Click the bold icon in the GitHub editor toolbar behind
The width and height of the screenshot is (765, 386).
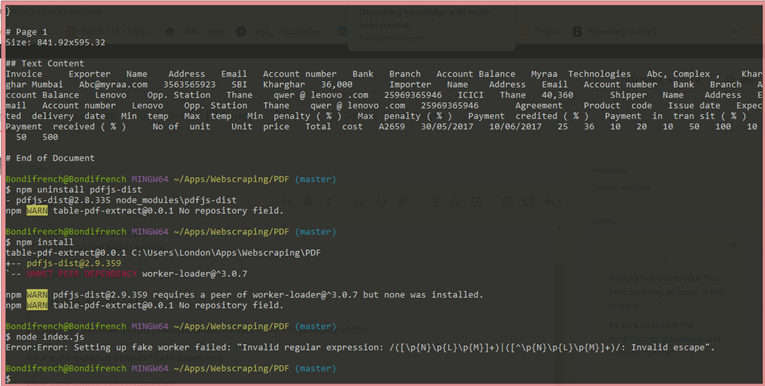(x=308, y=202)
